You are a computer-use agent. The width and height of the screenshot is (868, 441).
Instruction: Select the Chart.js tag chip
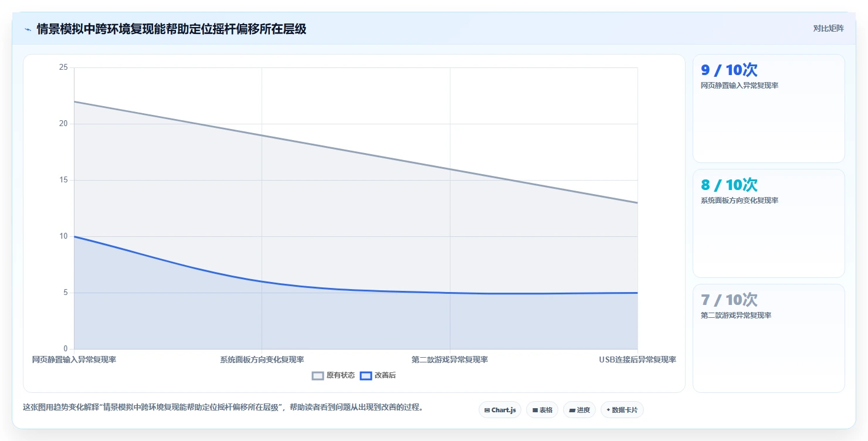tap(500, 410)
